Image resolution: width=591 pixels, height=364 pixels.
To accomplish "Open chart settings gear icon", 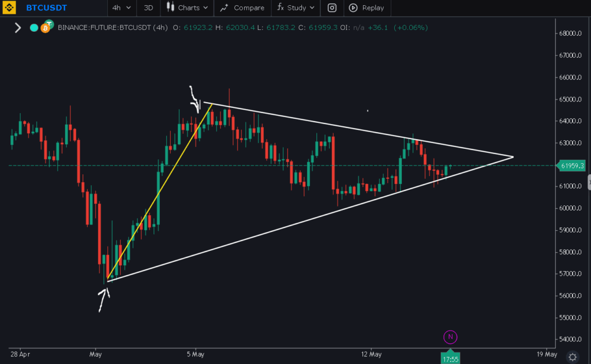I will [x=572, y=356].
